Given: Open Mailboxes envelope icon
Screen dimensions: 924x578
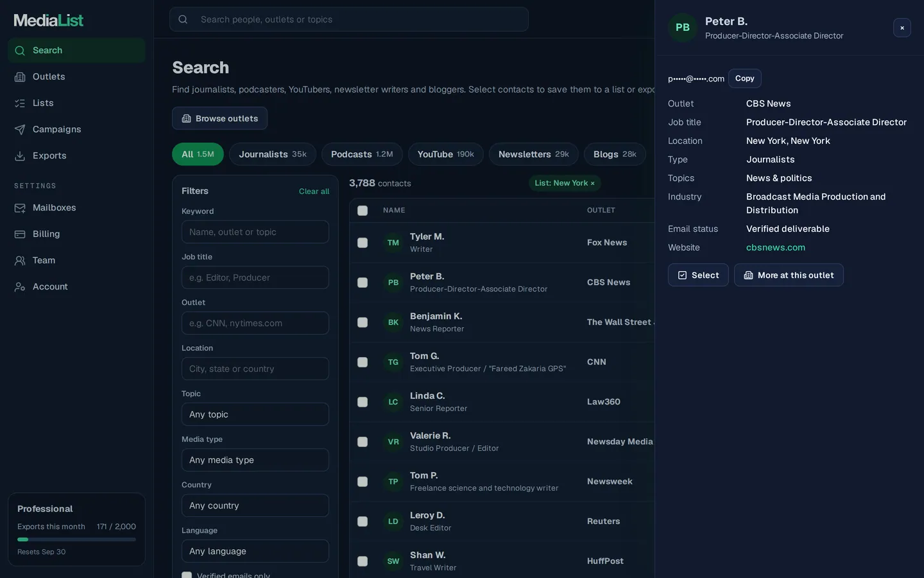Looking at the screenshot, I should [x=20, y=208].
